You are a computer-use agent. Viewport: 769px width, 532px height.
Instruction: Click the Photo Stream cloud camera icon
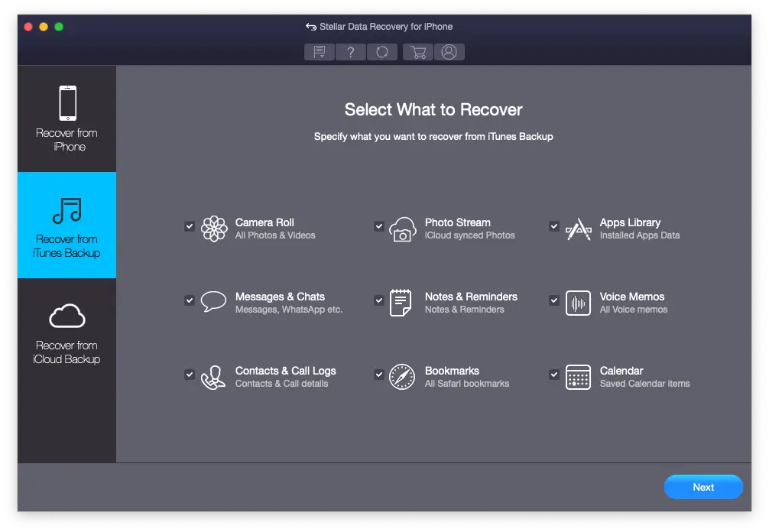[x=403, y=229]
